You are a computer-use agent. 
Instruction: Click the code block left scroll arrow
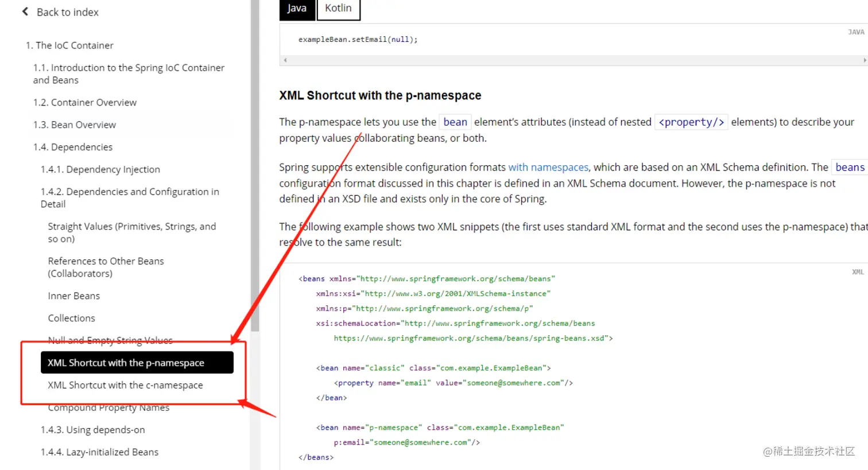pos(285,60)
